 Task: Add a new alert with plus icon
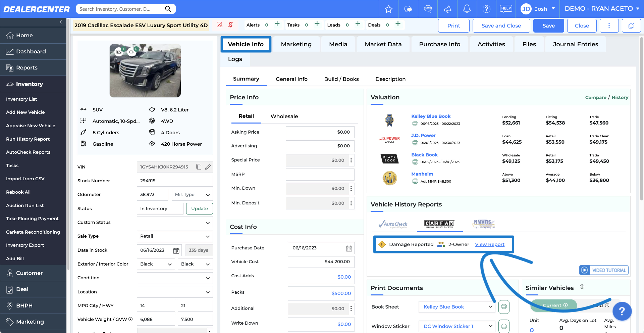(277, 24)
